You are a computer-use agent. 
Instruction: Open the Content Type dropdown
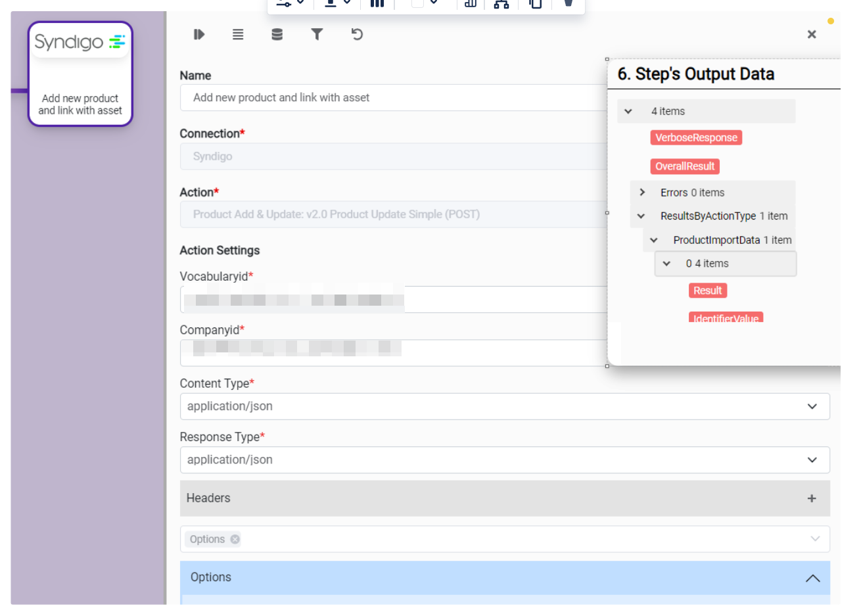[504, 406]
